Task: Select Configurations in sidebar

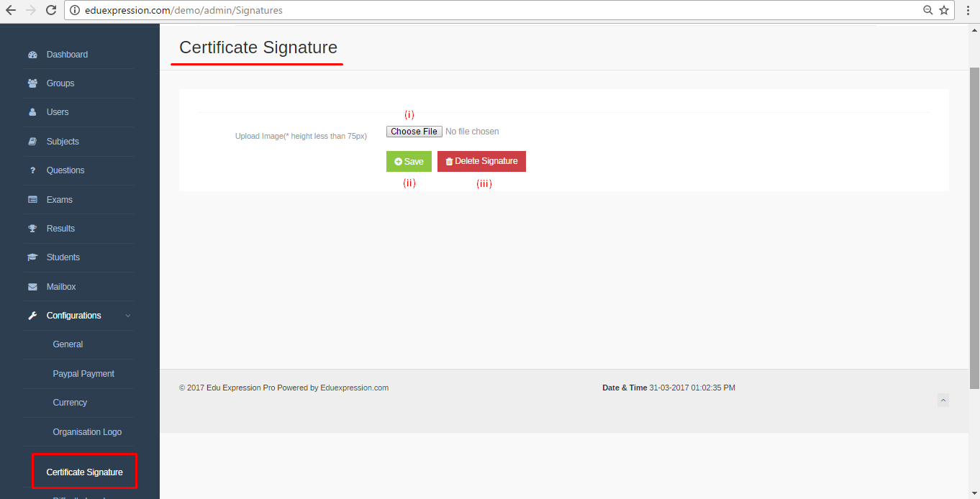Action: [x=73, y=316]
